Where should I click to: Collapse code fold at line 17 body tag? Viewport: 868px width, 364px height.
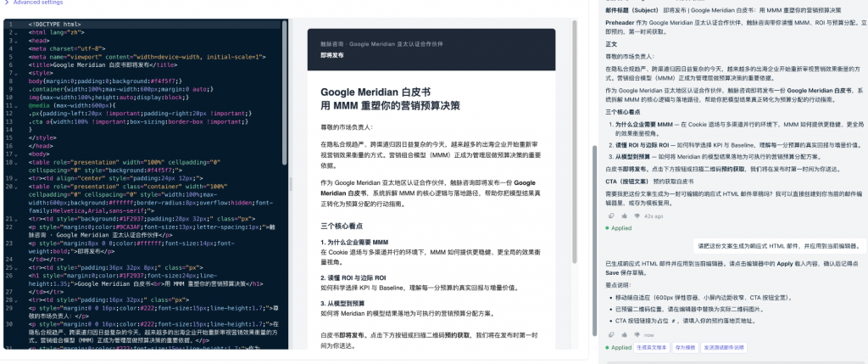[17, 154]
